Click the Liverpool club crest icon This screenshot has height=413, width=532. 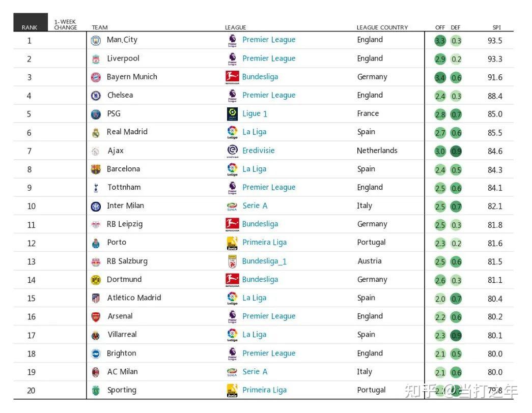pos(96,59)
